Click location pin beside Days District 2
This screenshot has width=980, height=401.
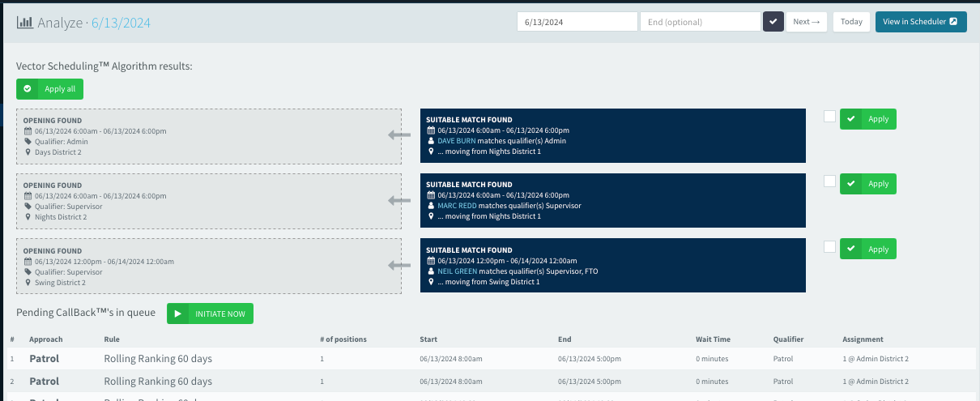pyautogui.click(x=28, y=151)
